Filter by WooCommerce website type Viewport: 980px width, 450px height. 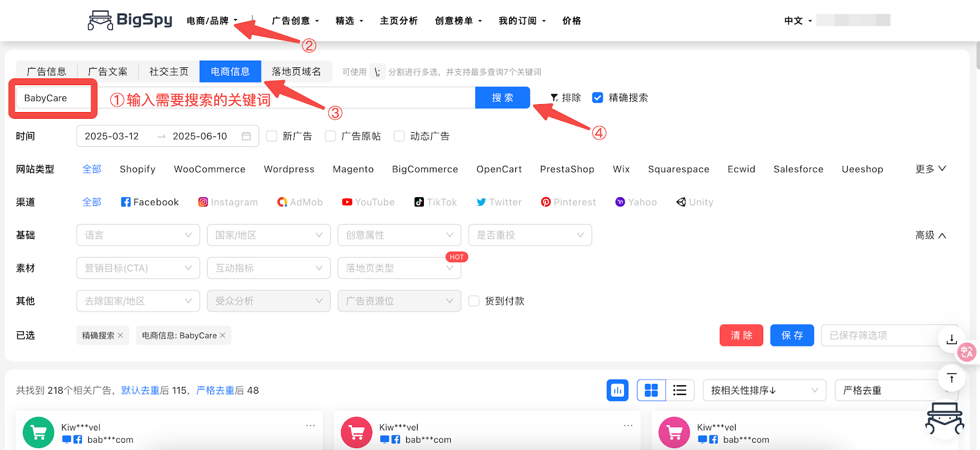209,169
